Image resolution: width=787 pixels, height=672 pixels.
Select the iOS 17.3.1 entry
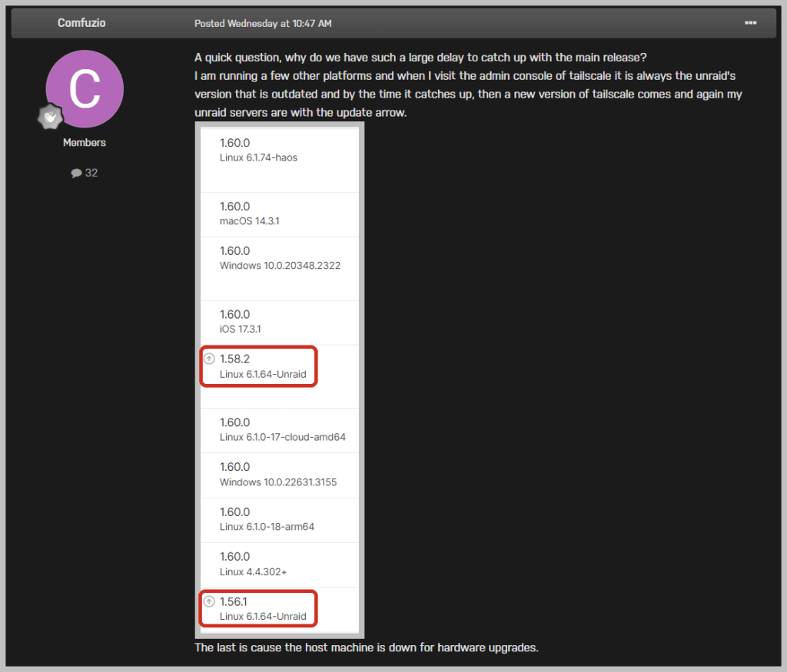(x=280, y=322)
